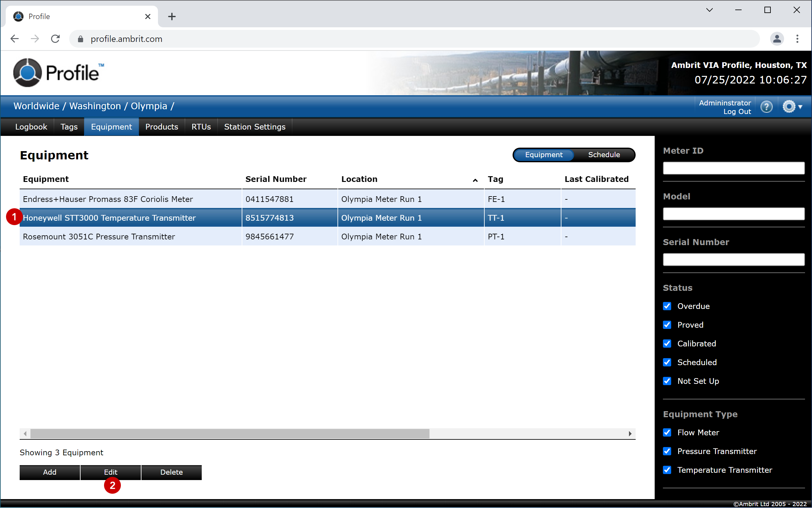The image size is (812, 508).
Task: Uncheck the Pressure Transmitter equipment type
Action: (x=667, y=451)
